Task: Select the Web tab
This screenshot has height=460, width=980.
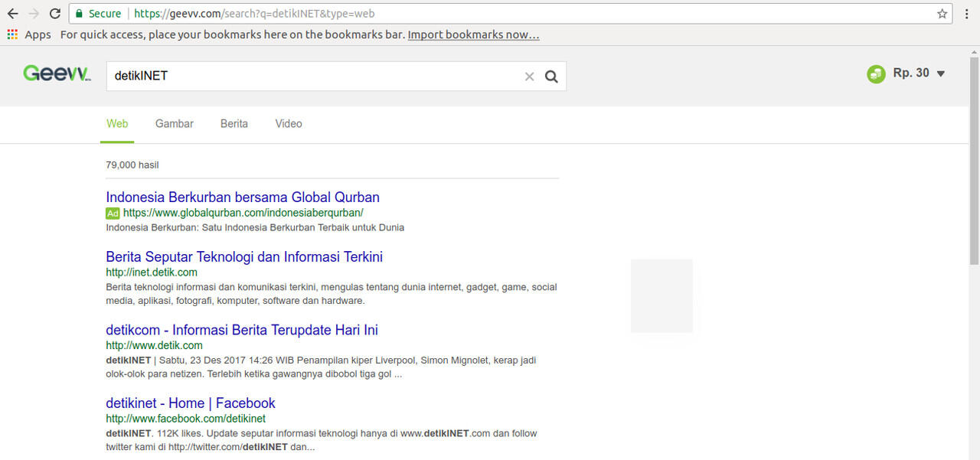Action: pos(117,124)
